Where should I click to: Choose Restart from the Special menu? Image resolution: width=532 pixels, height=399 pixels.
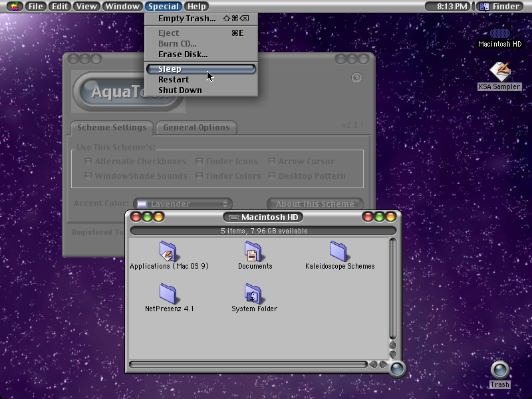pyautogui.click(x=201, y=79)
